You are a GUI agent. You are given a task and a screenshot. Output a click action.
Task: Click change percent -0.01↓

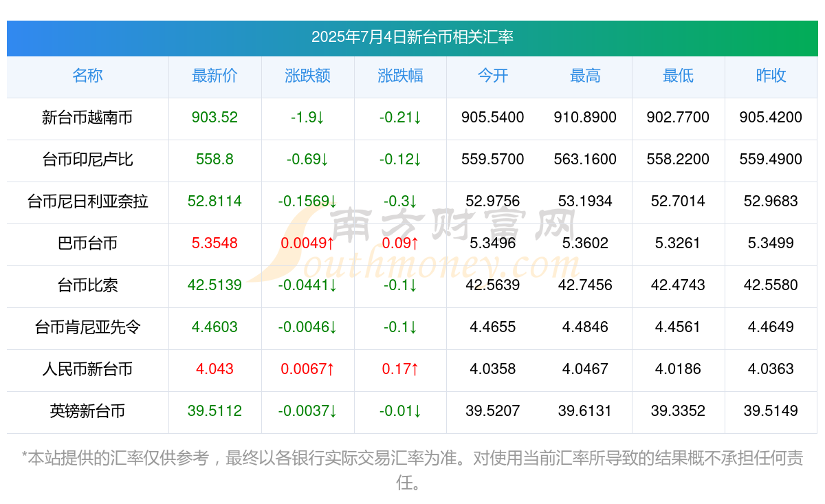[x=400, y=411]
